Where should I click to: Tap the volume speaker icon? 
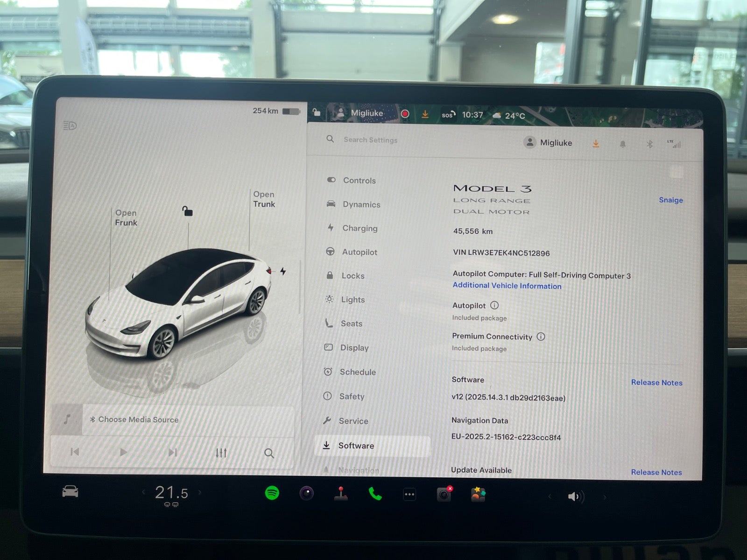point(575,497)
